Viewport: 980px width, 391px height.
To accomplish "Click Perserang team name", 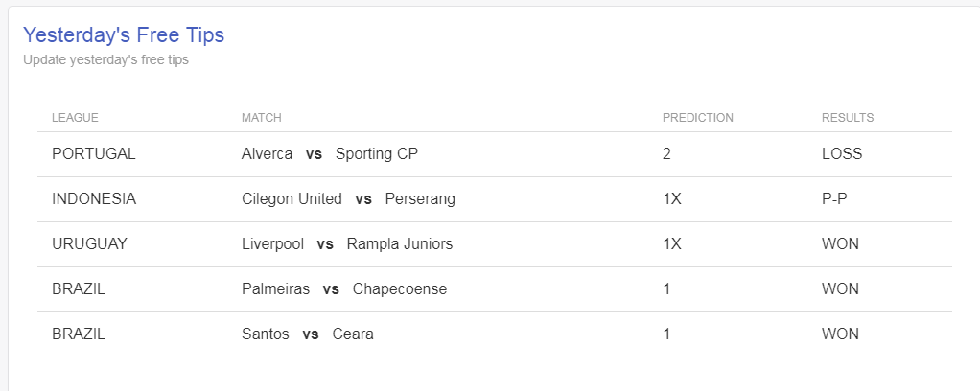I will [x=420, y=198].
